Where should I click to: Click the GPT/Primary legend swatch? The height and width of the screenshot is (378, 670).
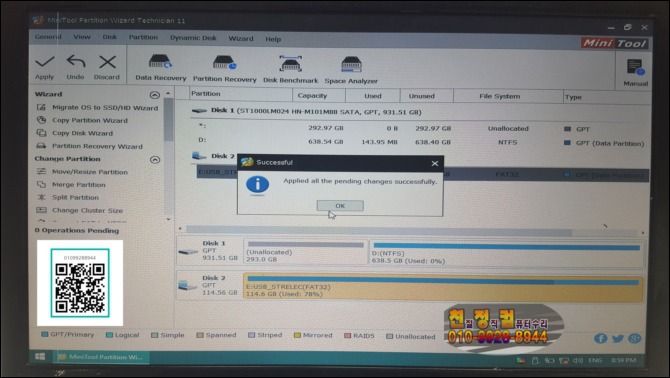tap(44, 334)
